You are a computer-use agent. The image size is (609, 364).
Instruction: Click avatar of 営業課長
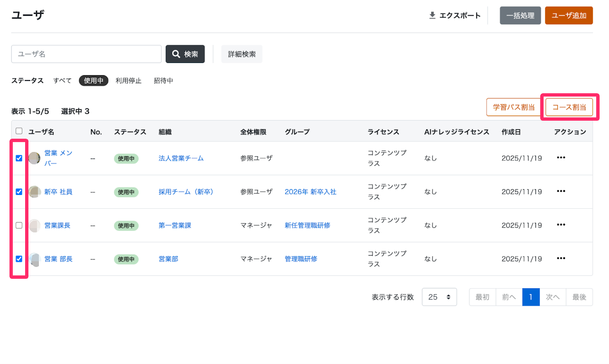coord(34,225)
